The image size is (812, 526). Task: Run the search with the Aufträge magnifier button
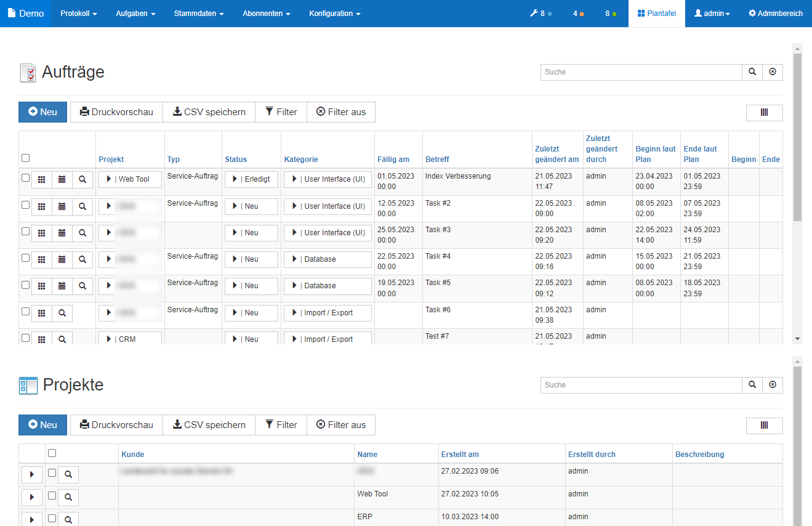pyautogui.click(x=752, y=72)
